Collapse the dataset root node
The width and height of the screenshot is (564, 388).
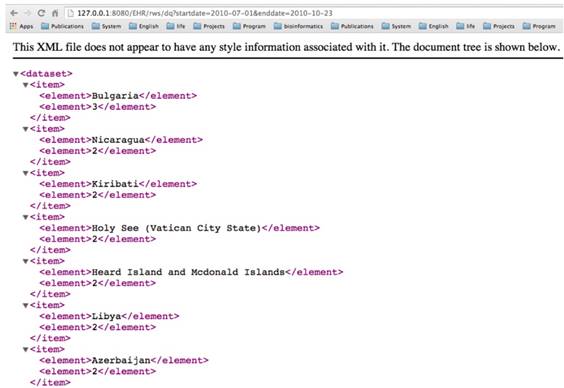pos(16,74)
